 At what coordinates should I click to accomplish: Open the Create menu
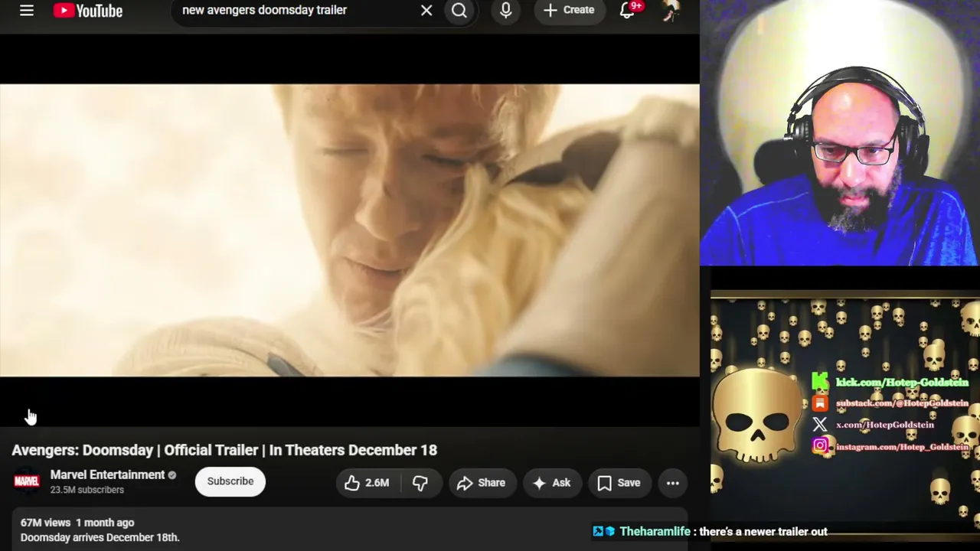pos(569,10)
